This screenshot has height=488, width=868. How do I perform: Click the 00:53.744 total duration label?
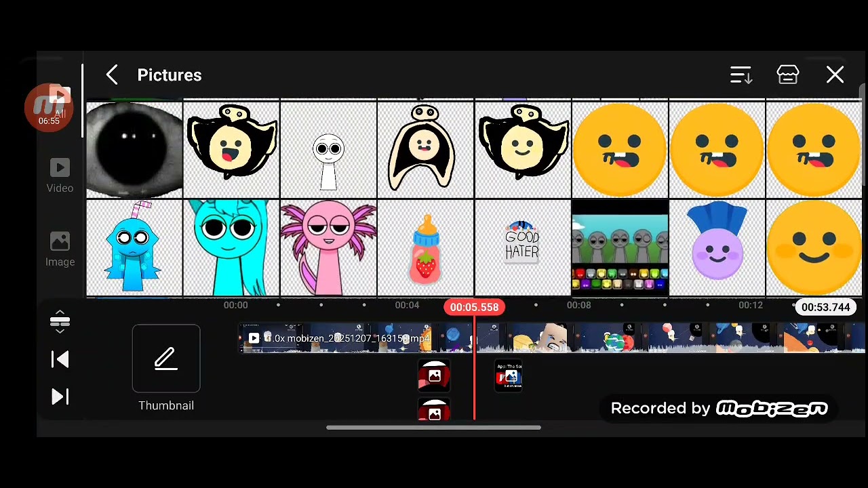point(825,307)
